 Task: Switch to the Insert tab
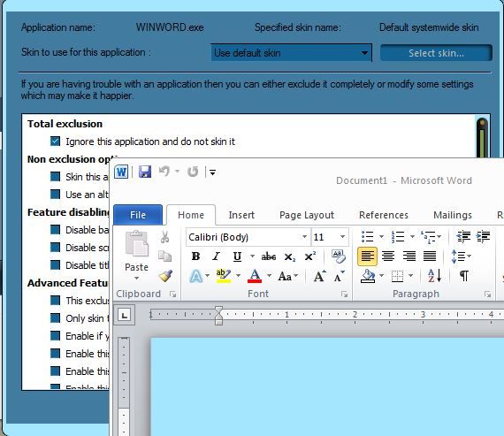(241, 215)
